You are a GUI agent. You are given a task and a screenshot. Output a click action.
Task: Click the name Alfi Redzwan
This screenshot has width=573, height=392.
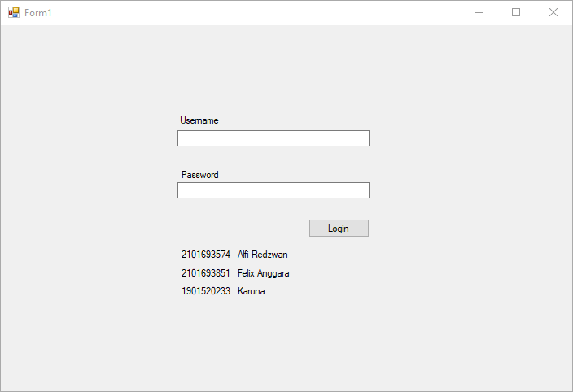tap(263, 255)
